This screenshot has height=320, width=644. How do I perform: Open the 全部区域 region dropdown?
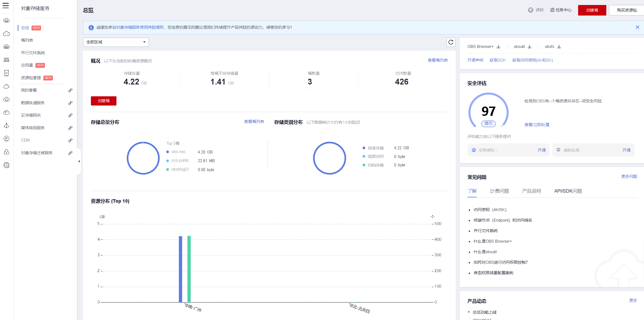click(x=116, y=42)
